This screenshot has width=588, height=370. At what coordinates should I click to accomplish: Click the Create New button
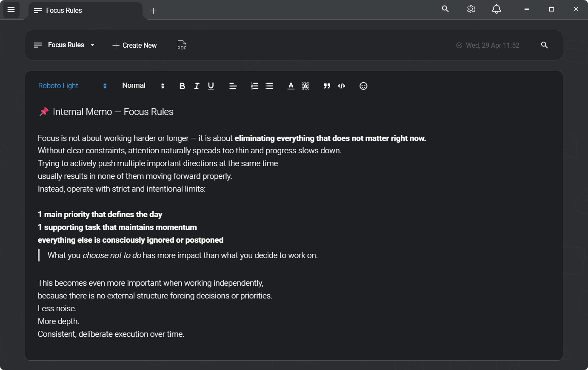(134, 45)
